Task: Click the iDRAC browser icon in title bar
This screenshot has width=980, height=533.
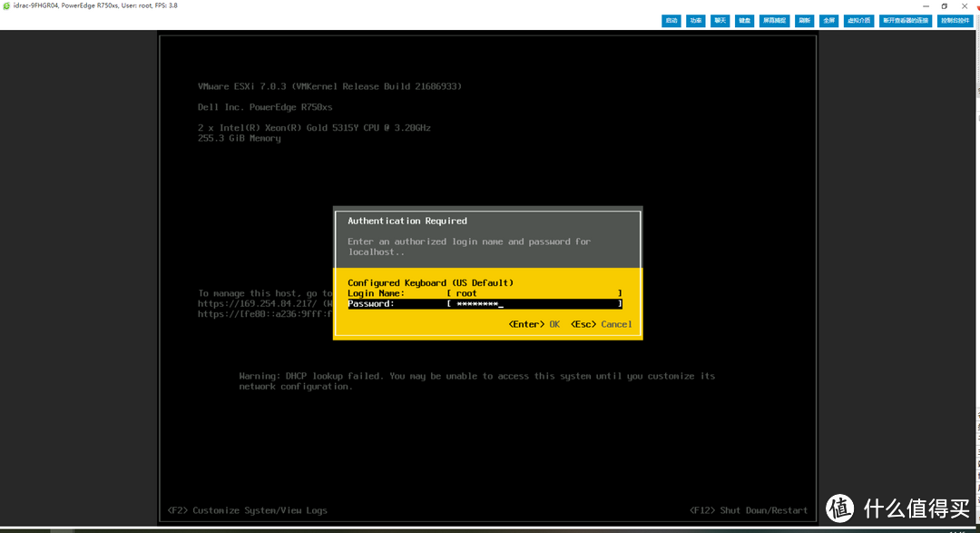Action: (6, 5)
